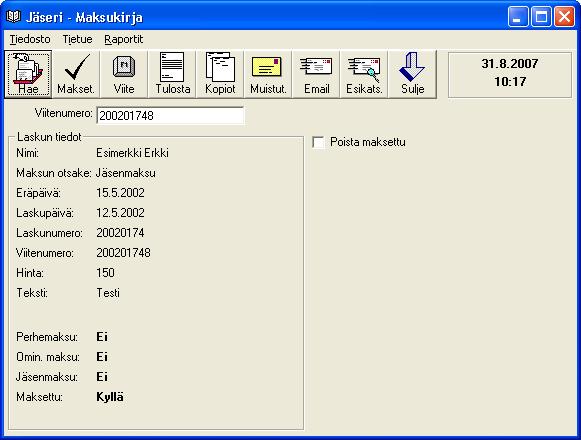Select the Esimerkki Erkki name value

point(132,153)
